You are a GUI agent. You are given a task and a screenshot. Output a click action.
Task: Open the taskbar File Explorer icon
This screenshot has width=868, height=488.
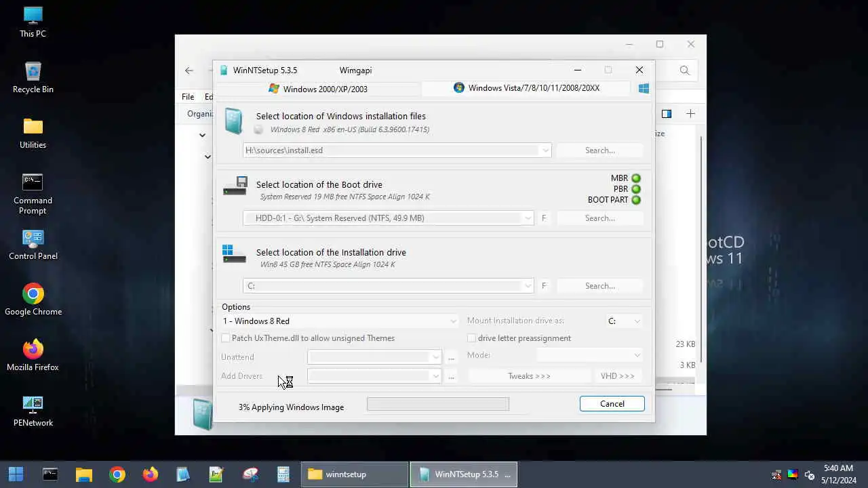point(83,474)
